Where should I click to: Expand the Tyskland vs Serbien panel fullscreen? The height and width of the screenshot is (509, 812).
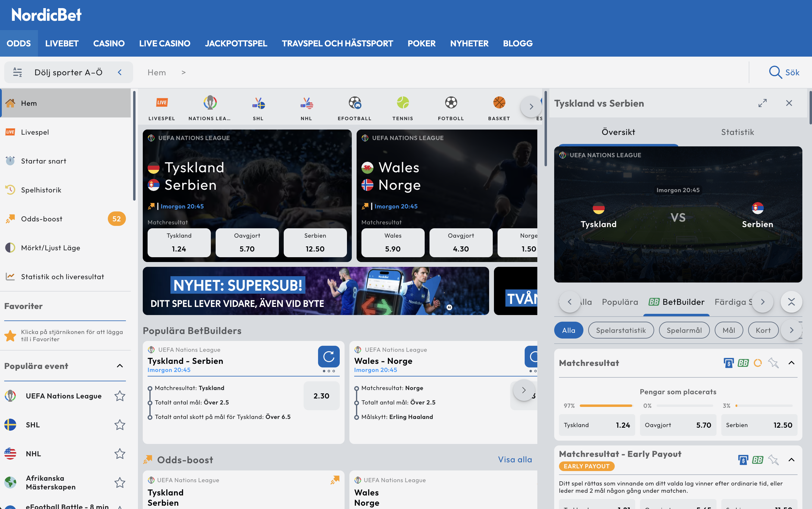click(x=763, y=103)
